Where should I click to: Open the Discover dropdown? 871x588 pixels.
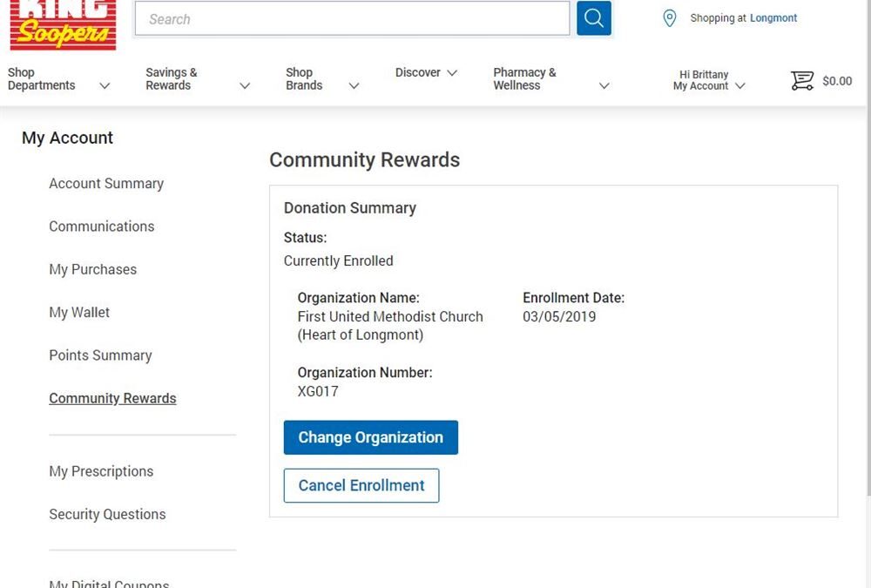click(x=426, y=73)
